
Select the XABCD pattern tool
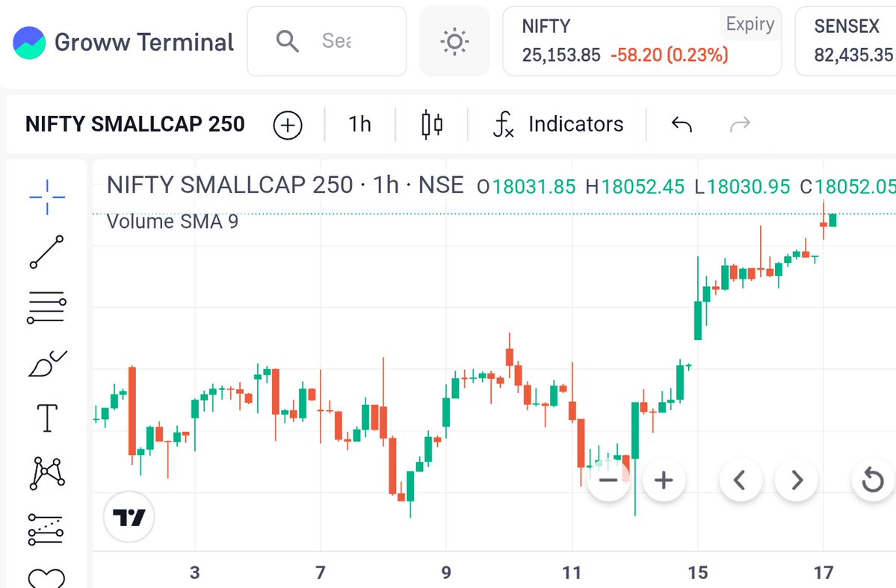pyautogui.click(x=47, y=473)
